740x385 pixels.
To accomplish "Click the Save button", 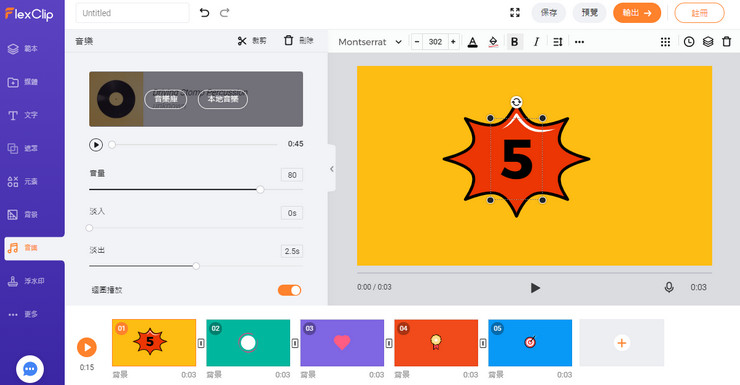I will click(548, 13).
